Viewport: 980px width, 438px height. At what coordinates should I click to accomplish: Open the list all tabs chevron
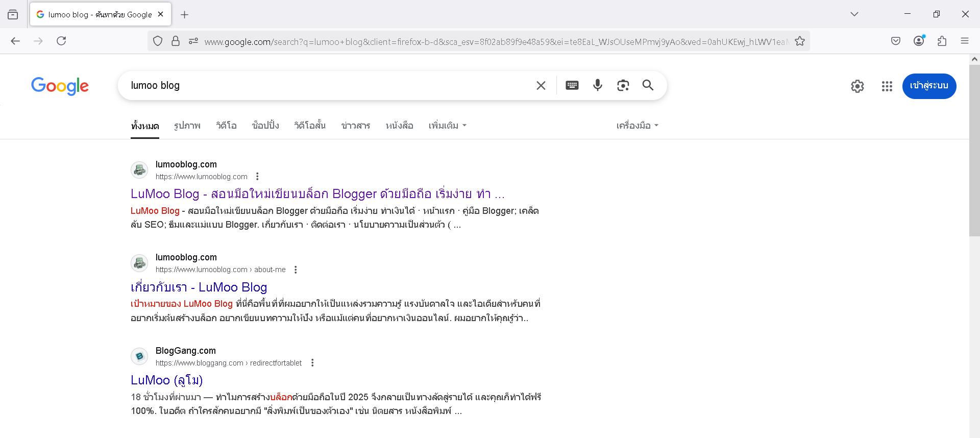click(854, 14)
